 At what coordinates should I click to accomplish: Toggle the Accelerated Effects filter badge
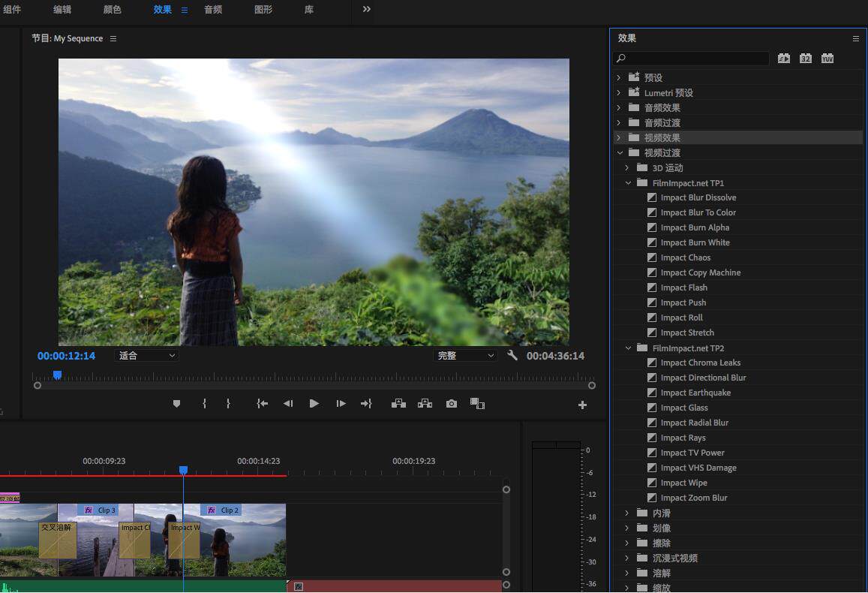click(783, 58)
